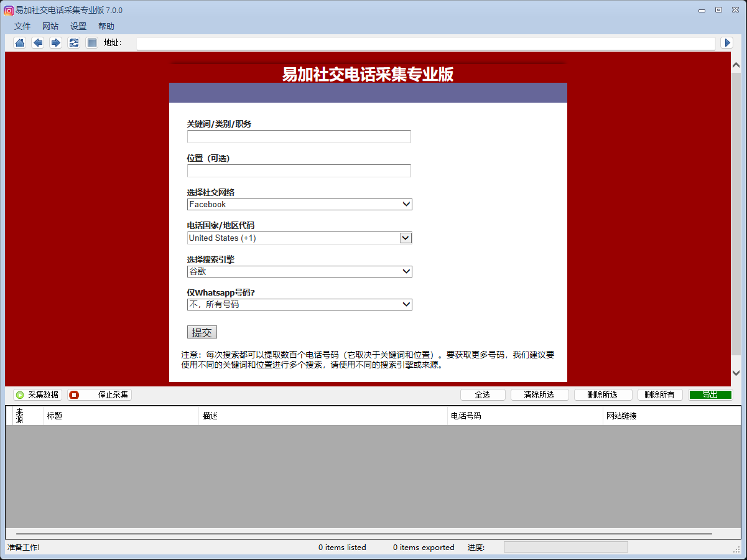Go to home page icon
747x560 pixels.
pos(19,43)
